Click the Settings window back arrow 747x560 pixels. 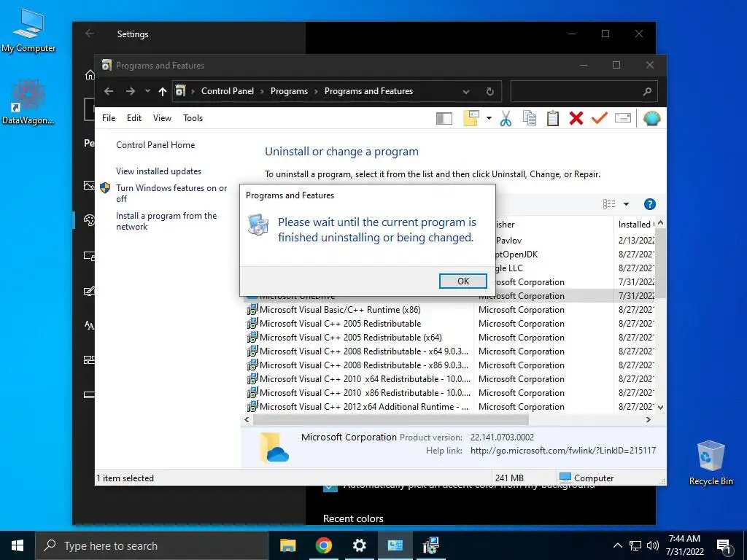pyautogui.click(x=90, y=34)
